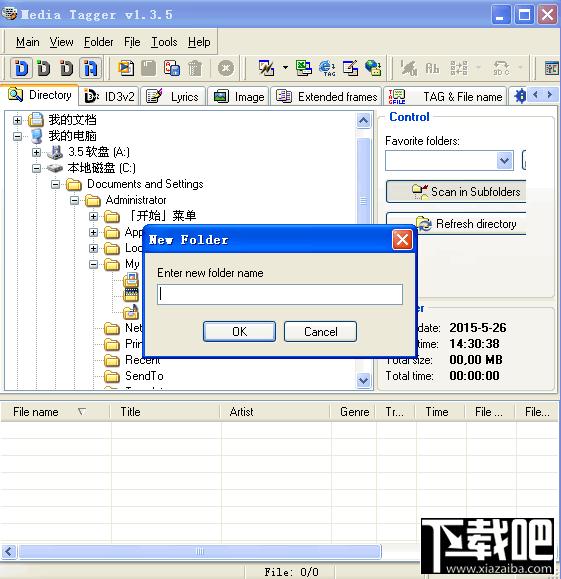Click the save-all disks toolbar icon
Image resolution: width=561 pixels, height=579 pixels.
(172, 68)
